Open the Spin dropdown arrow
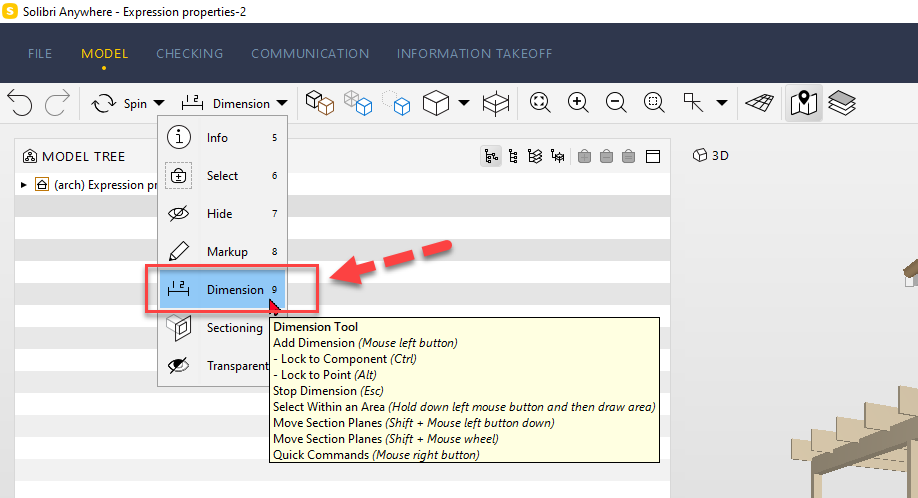 159,104
